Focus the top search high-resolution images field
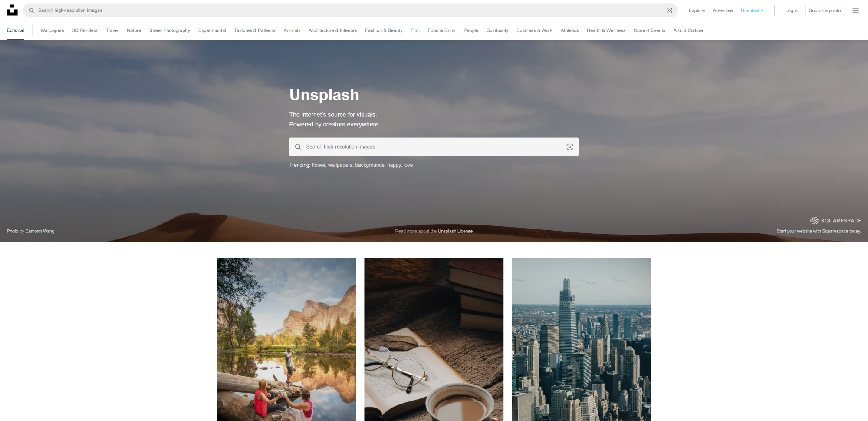 350,10
